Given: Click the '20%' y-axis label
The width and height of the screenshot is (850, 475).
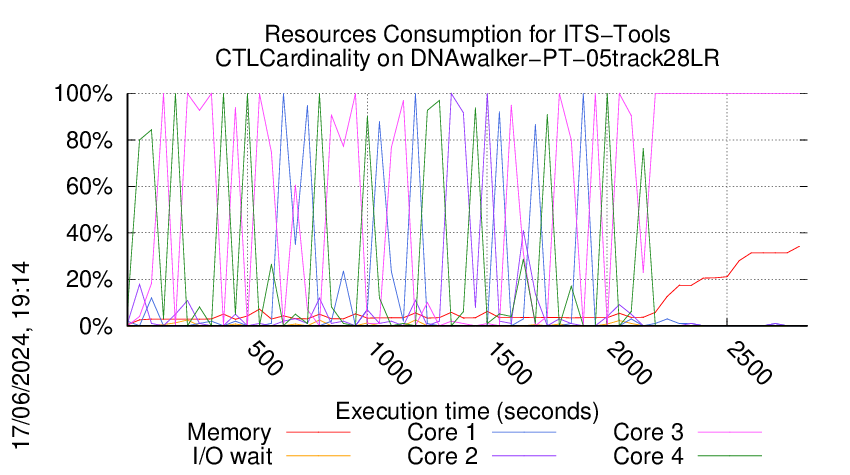Looking at the screenshot, I should 89,280.
